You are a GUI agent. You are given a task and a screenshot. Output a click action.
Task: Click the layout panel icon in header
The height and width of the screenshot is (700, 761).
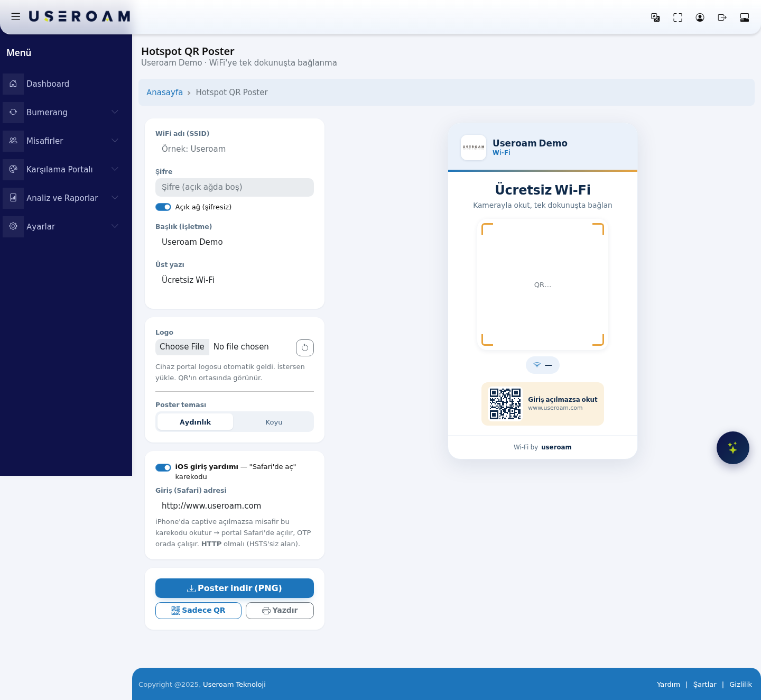pyautogui.click(x=745, y=17)
